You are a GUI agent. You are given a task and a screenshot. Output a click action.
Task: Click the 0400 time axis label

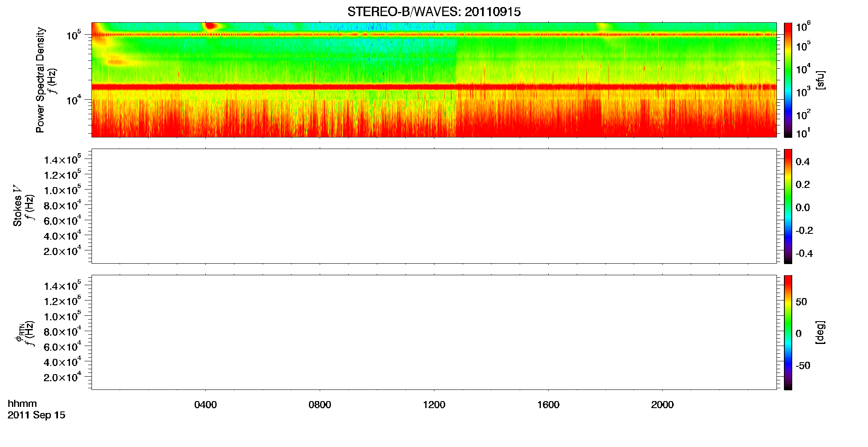205,405
